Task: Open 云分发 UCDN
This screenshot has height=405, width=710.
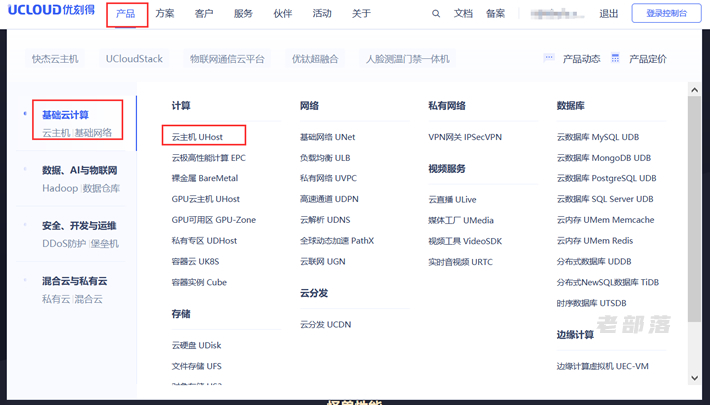Action: pyautogui.click(x=326, y=324)
